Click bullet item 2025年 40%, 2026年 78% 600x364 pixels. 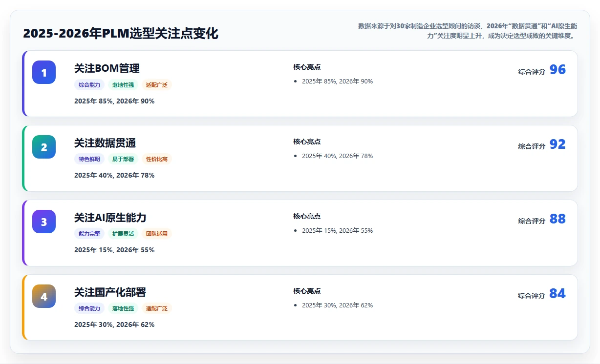coord(337,156)
